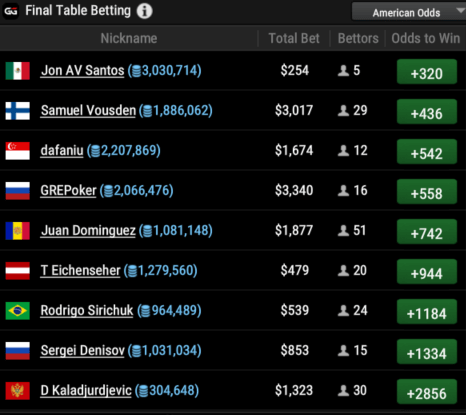Click the chip stack icon beside GREPoker's count
Viewport: 466px width, 415px height.
[x=108, y=191]
